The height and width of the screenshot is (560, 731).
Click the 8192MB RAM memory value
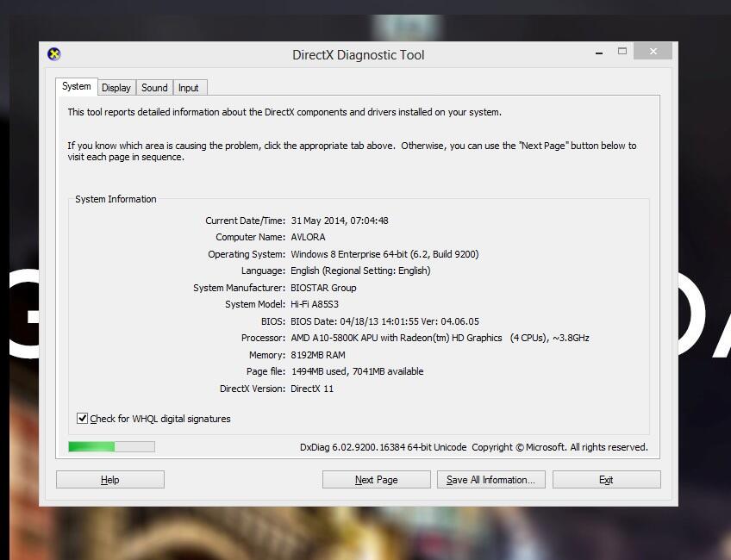pyautogui.click(x=318, y=355)
